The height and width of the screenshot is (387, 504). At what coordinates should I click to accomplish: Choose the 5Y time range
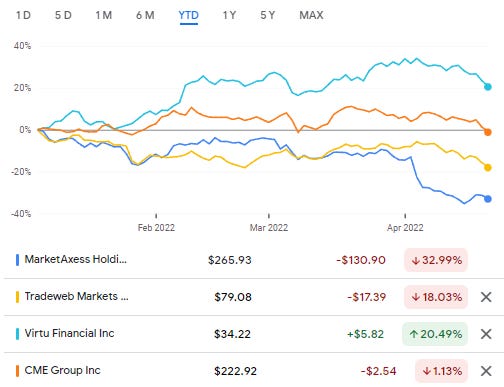coord(267,15)
